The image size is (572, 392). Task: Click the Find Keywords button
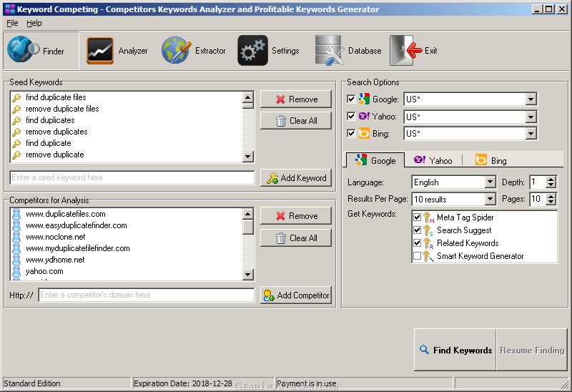coord(455,351)
